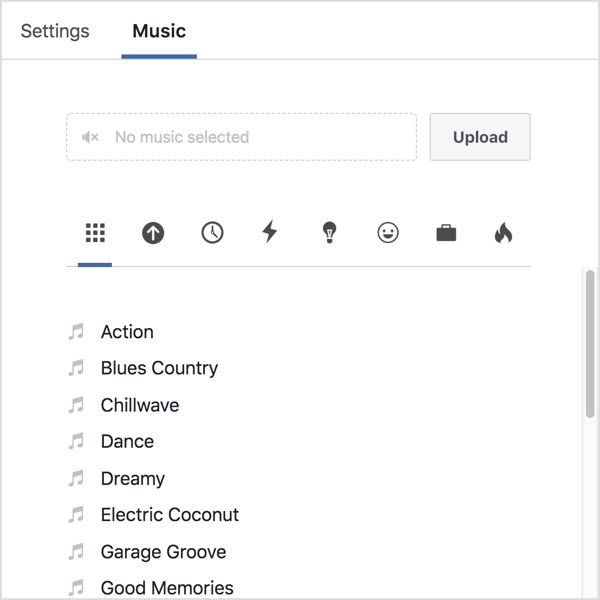Select the briefcase music category
The image size is (600, 600).
coord(446,233)
